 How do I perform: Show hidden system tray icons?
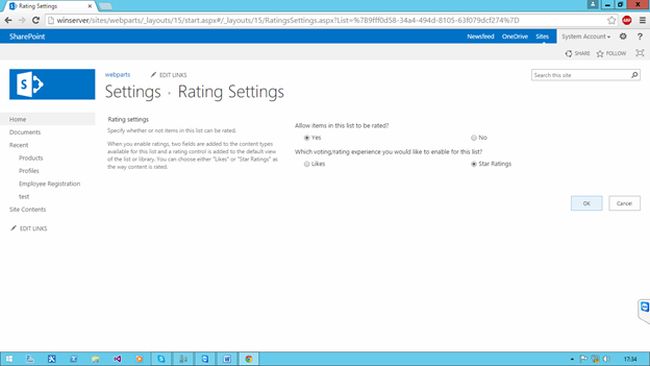[x=572, y=359]
